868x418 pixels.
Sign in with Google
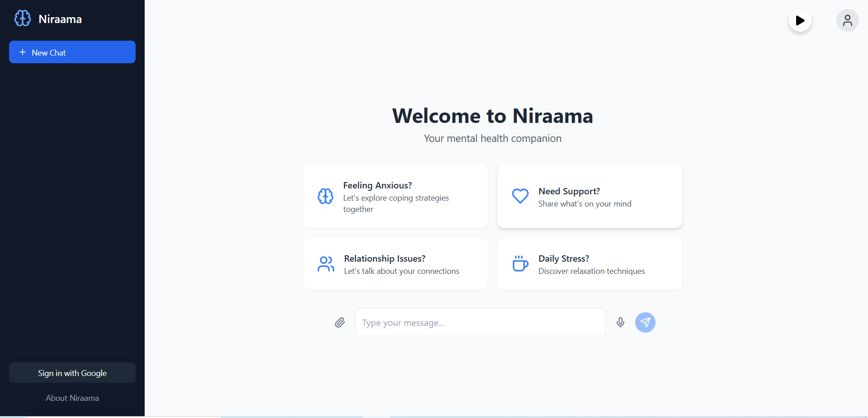tap(72, 373)
